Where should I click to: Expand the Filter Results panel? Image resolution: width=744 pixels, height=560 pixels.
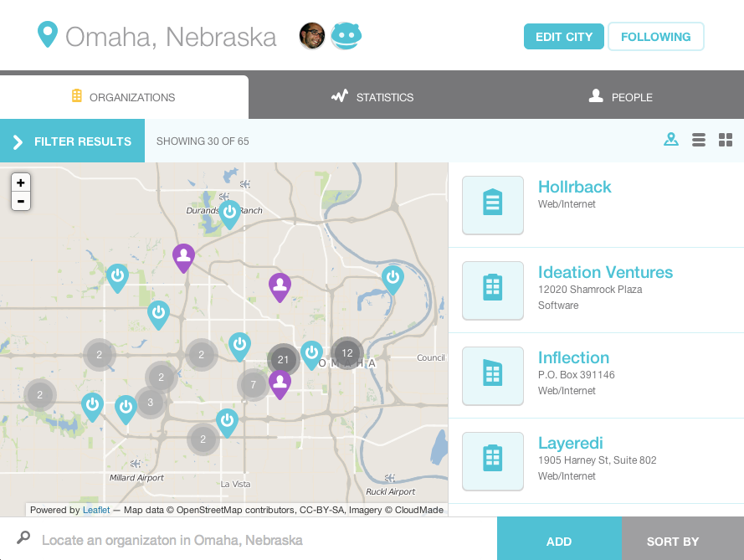[72, 141]
